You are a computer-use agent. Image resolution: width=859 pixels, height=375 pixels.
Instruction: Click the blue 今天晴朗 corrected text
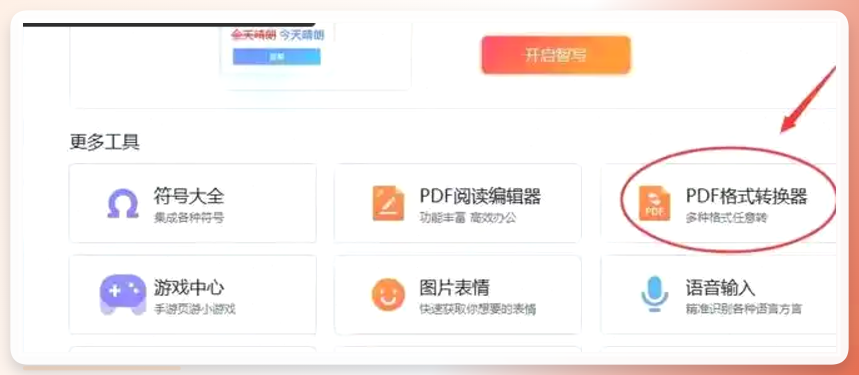point(302,35)
